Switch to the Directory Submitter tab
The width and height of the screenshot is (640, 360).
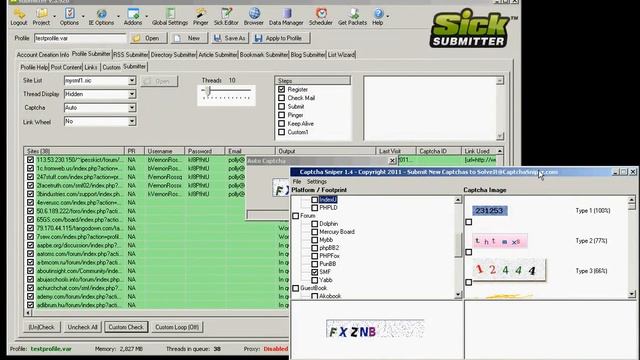[173, 54]
